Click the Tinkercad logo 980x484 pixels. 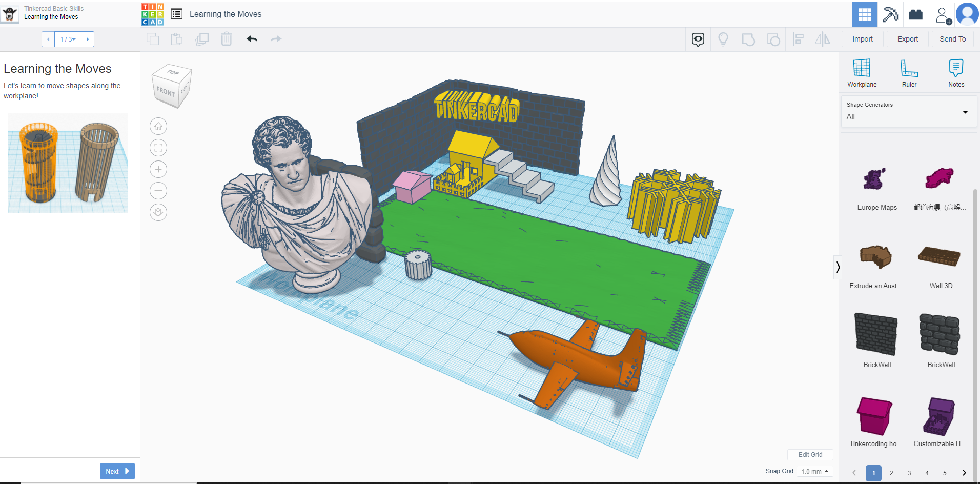153,14
